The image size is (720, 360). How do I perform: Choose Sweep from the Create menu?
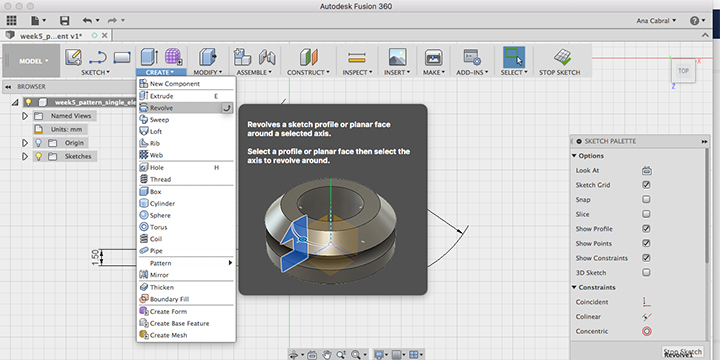pyautogui.click(x=186, y=120)
